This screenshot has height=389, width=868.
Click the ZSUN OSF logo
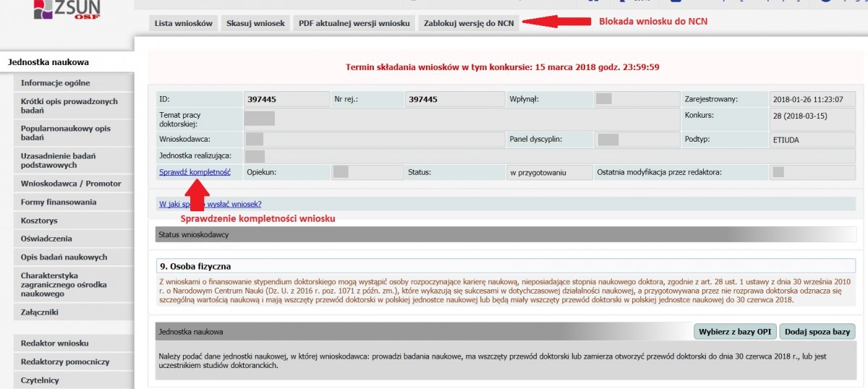(x=67, y=10)
